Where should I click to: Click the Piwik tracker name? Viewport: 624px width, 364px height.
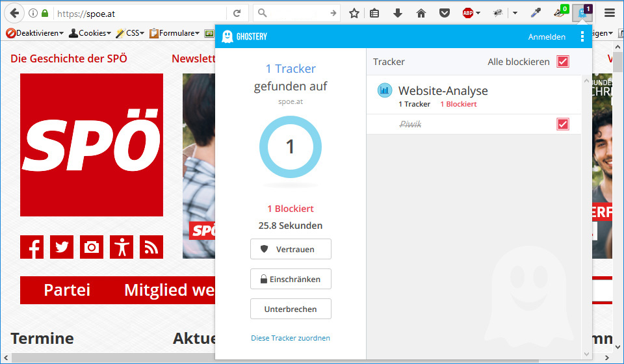(410, 124)
